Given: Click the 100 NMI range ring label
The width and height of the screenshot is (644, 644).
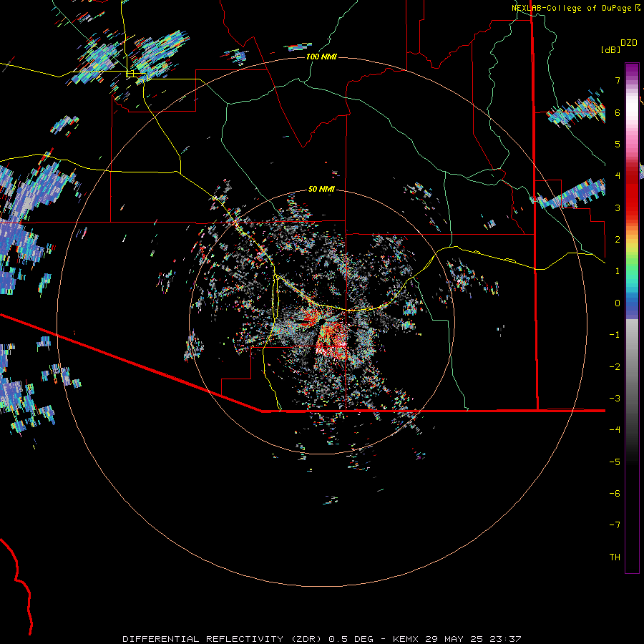Looking at the screenshot, I should click(321, 57).
